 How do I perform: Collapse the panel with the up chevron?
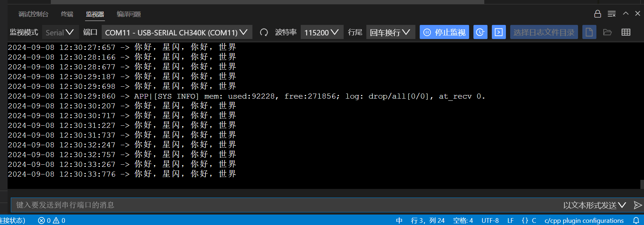pos(626,13)
